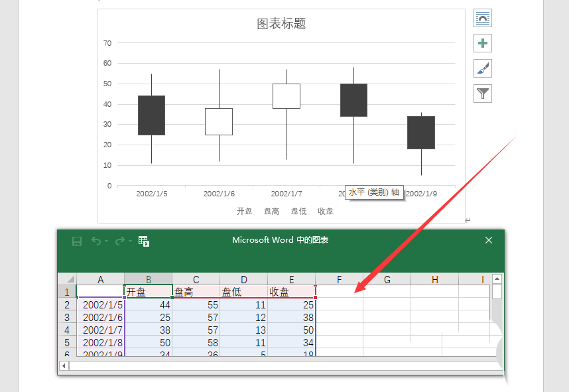This screenshot has width=569, height=392.
Task: Click horizontal scrollbar left arrow in spreadsheet
Action: tap(64, 365)
